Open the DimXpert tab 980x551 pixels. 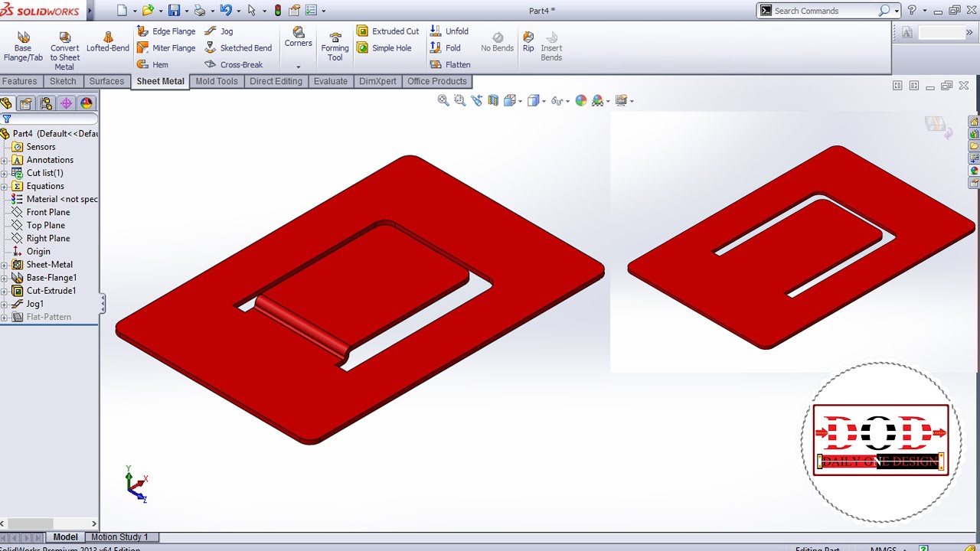tap(377, 81)
